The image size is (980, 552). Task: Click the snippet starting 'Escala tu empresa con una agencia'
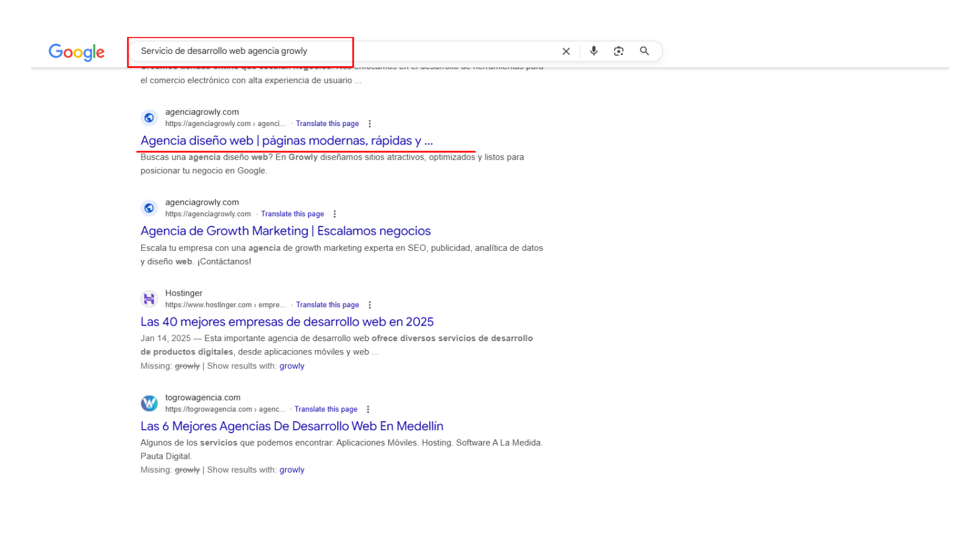click(342, 254)
